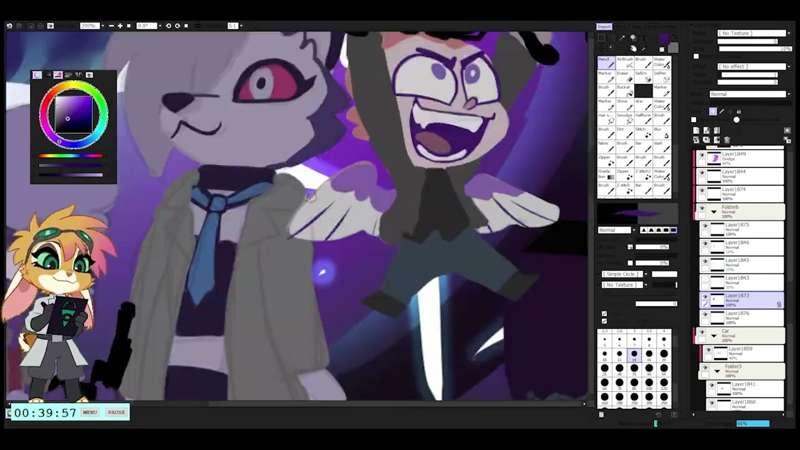This screenshot has width=800, height=450.
Task: Select the Eraser tool
Action: [624, 77]
